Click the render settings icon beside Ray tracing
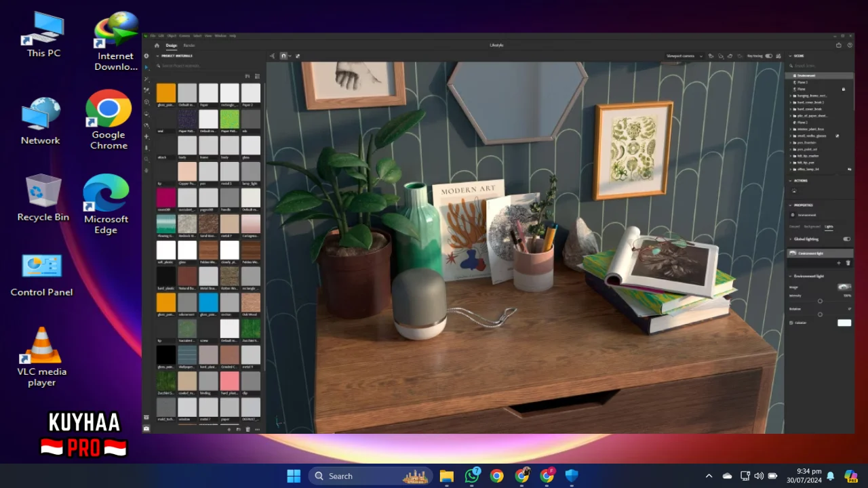The image size is (868, 488). tap(778, 56)
